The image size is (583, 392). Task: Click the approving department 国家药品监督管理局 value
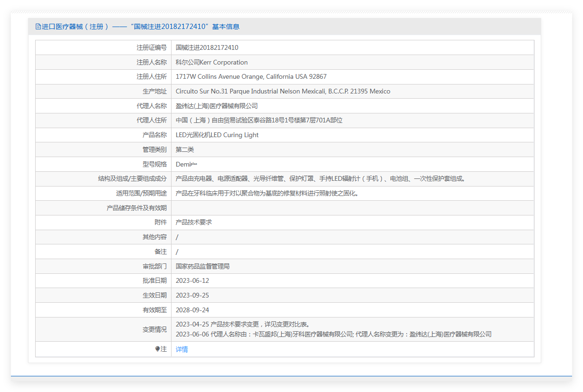pyautogui.click(x=203, y=266)
